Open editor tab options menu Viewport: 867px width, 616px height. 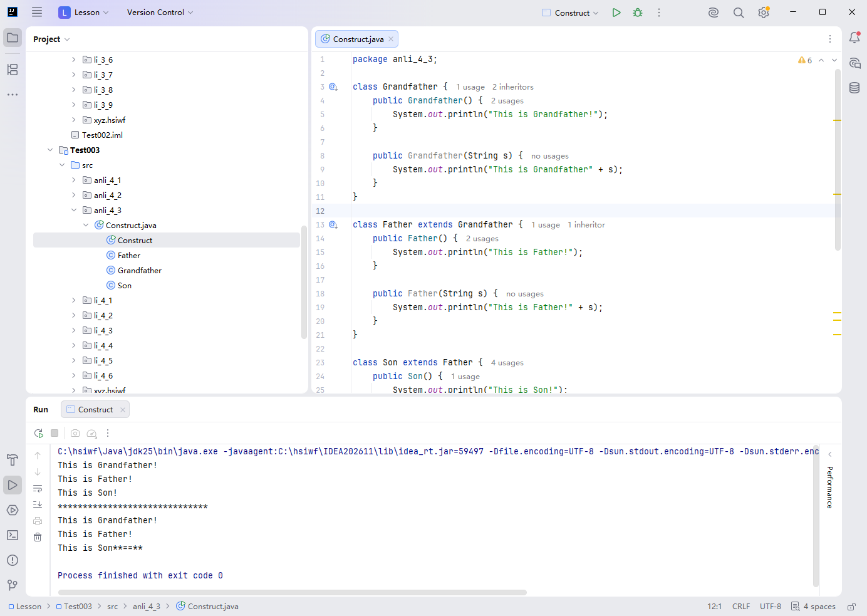pyautogui.click(x=830, y=39)
